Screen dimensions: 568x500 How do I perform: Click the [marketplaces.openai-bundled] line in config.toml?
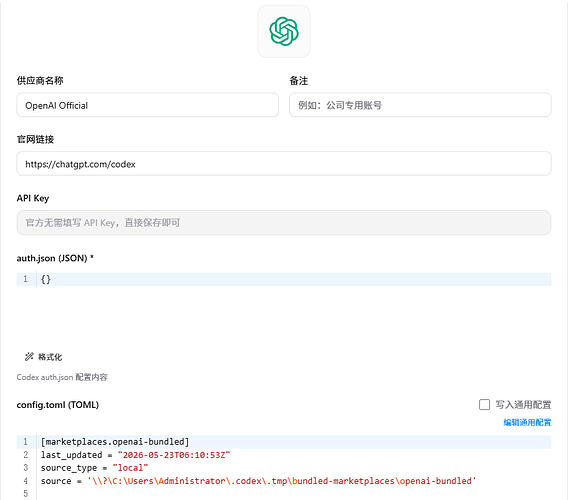coord(284,442)
